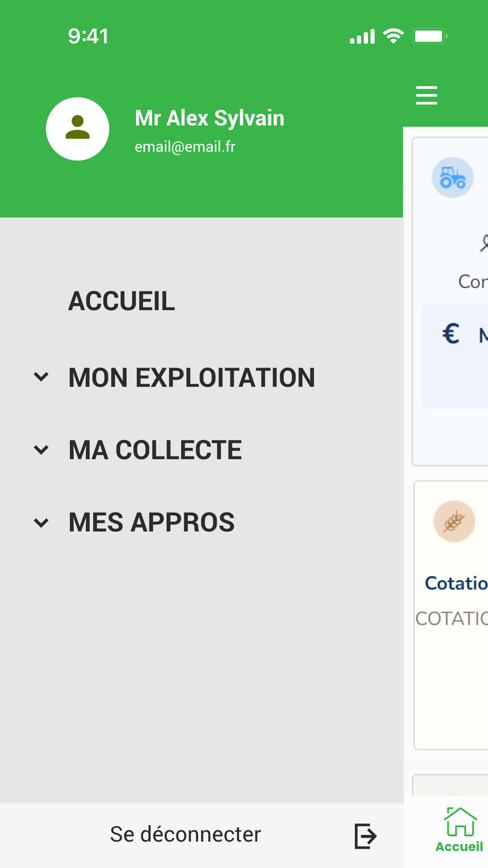Screen dimensions: 488x868
Task: Open the Cotation card title
Action: click(456, 583)
